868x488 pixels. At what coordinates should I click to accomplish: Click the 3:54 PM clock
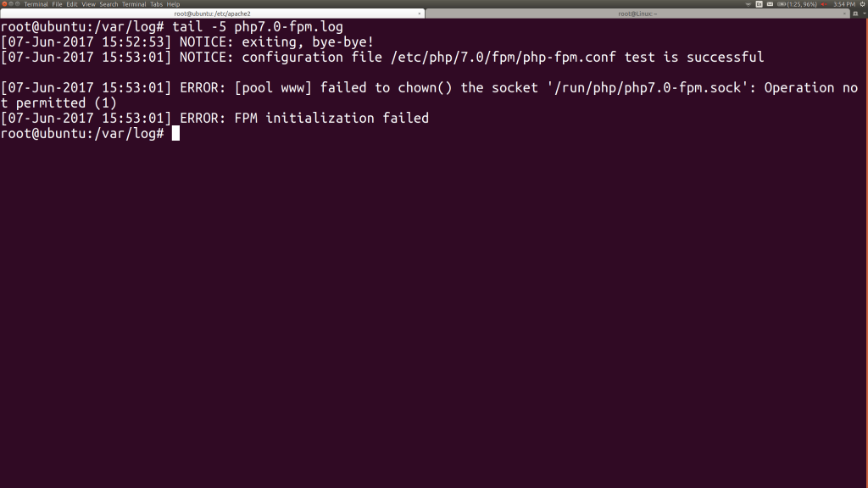[x=843, y=4]
